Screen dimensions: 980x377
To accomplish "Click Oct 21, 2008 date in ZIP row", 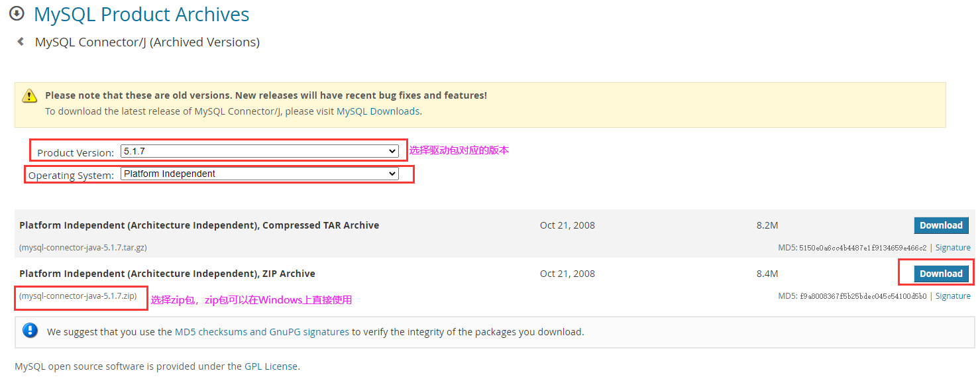I will coord(567,274).
